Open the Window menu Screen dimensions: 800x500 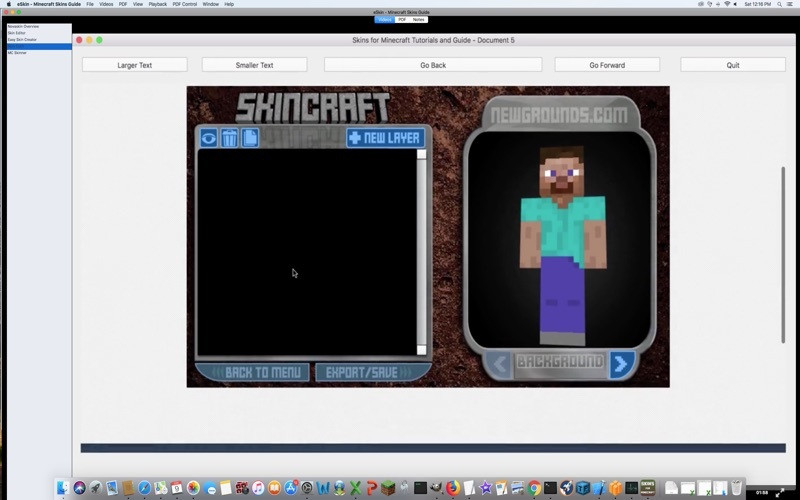[x=211, y=4]
